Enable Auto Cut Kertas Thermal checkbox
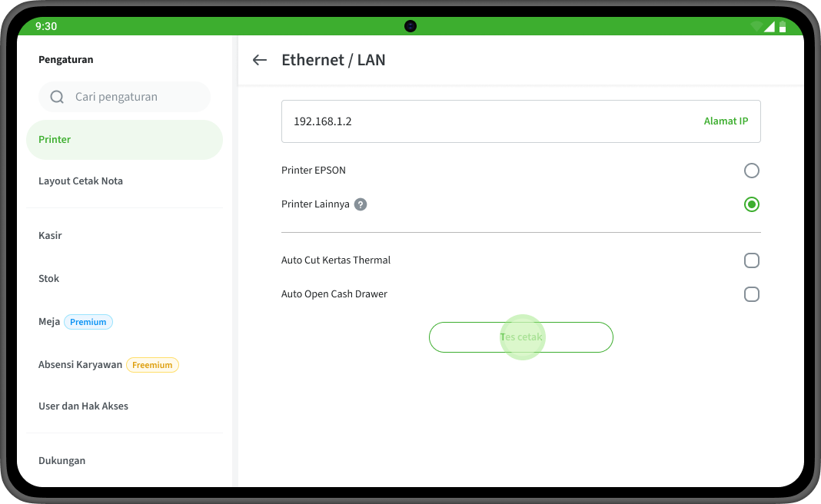The height and width of the screenshot is (504, 821). point(751,260)
